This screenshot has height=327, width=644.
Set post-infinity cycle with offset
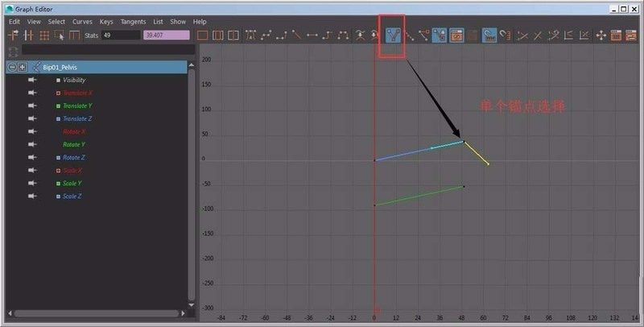tap(584, 35)
